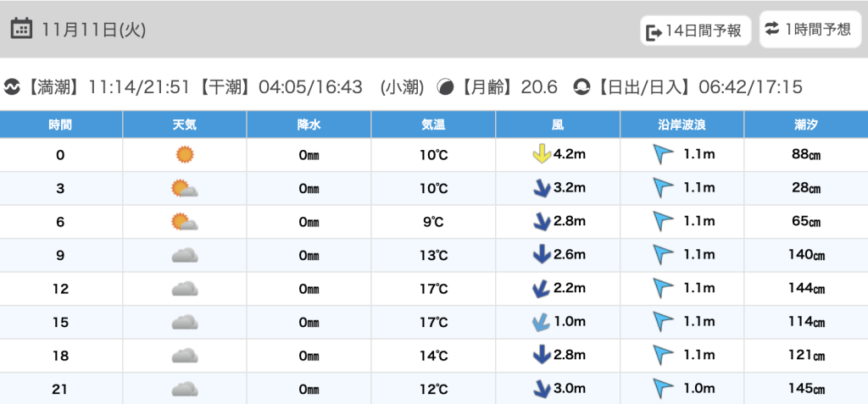Click the sunny weather icon at hour 0
This screenshot has height=404, width=868.
point(184,155)
